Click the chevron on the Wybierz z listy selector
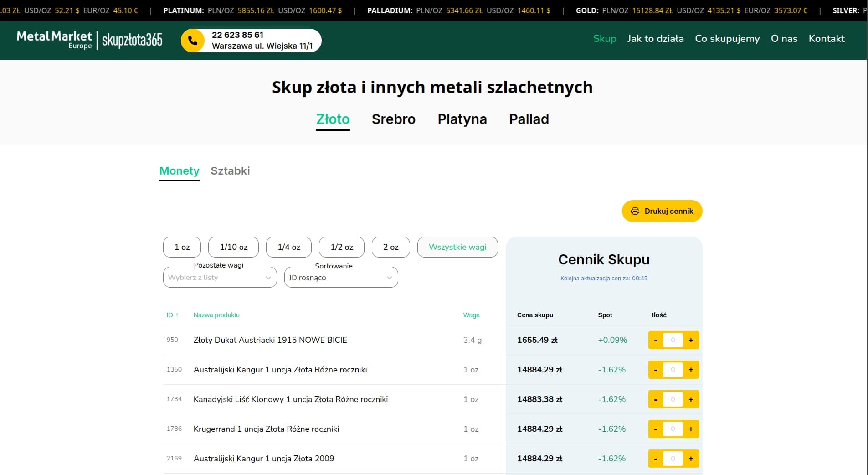This screenshot has width=868, height=475. click(268, 277)
